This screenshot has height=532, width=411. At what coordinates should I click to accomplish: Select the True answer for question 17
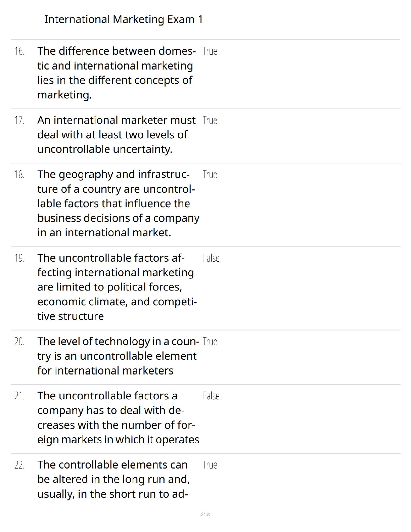coord(210,121)
